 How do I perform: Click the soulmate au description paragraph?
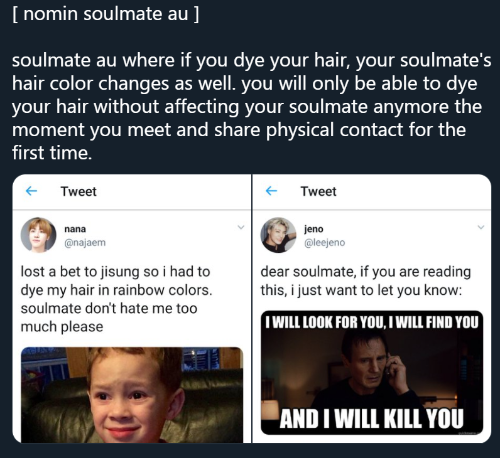click(252, 107)
